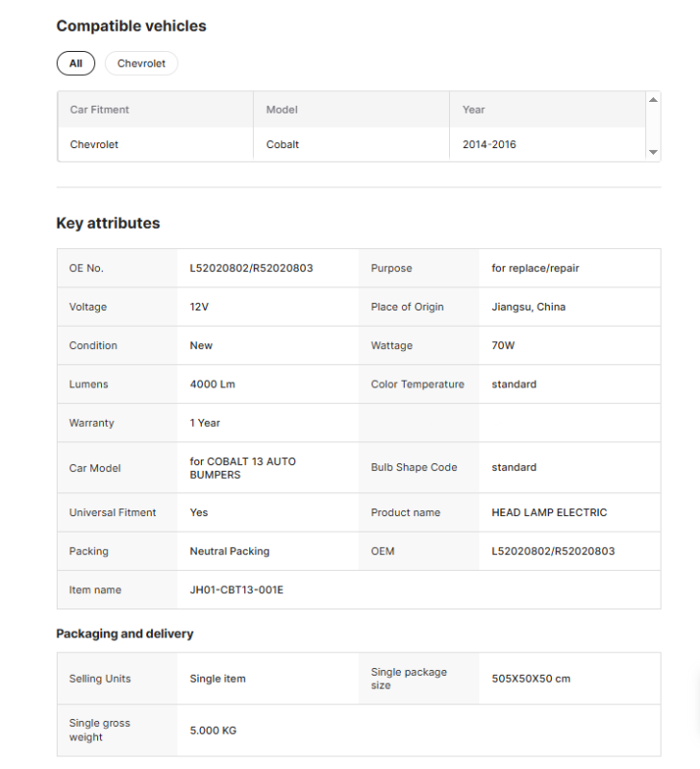This screenshot has width=700, height=769.
Task: Click the 2014-2016 year cell
Action: pos(489,144)
